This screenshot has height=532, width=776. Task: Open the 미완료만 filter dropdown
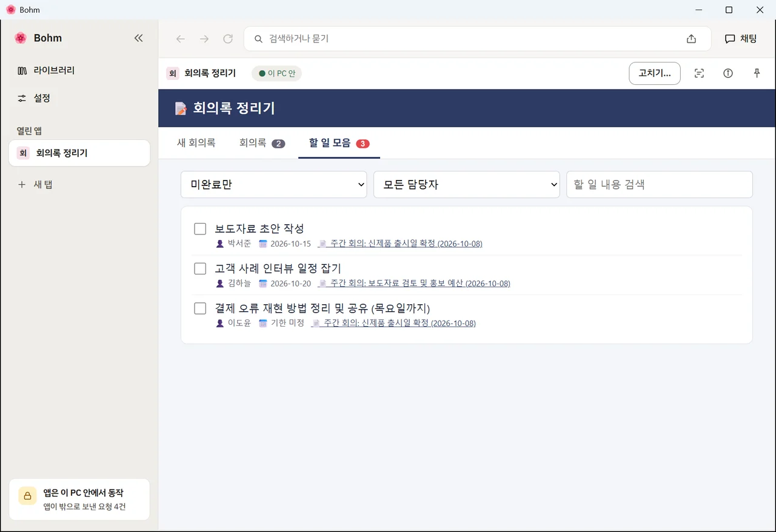(x=274, y=184)
